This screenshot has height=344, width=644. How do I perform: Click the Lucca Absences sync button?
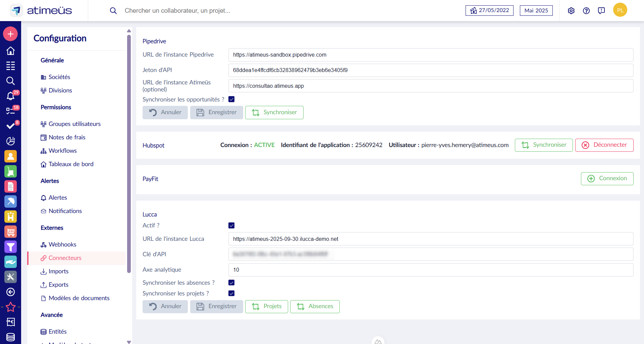tap(315, 306)
